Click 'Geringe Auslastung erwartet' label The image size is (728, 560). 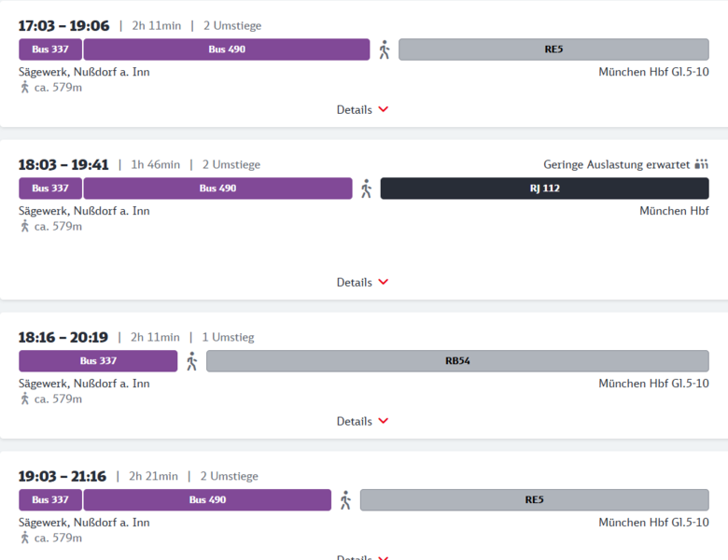tap(616, 165)
